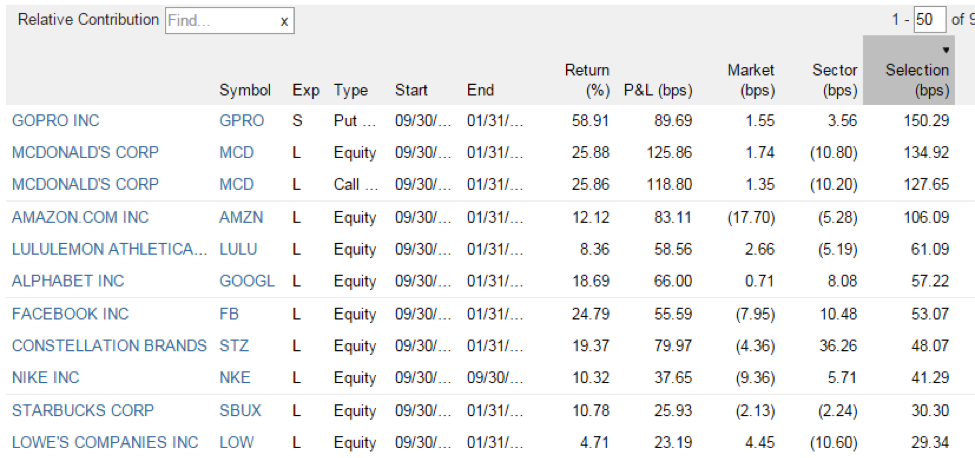
Task: Click the Selection column sort arrow
Action: [x=946, y=50]
